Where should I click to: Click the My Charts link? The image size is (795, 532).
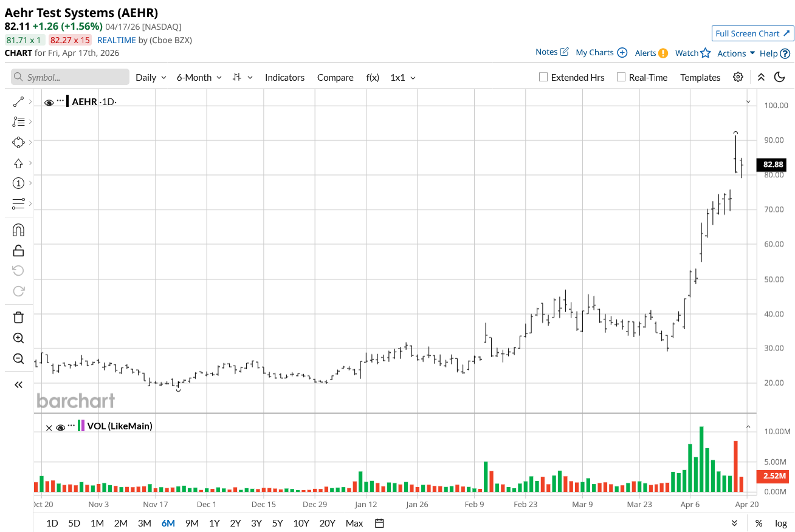click(601, 53)
